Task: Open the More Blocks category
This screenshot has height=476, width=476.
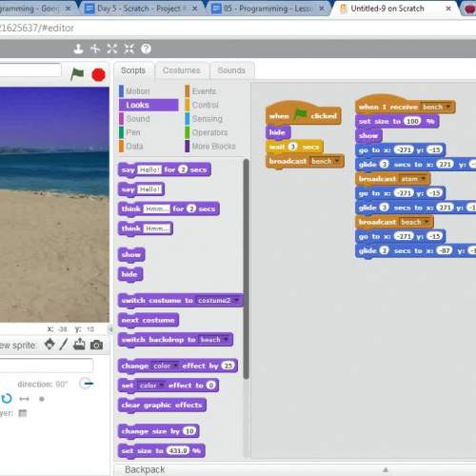Action: tap(213, 147)
